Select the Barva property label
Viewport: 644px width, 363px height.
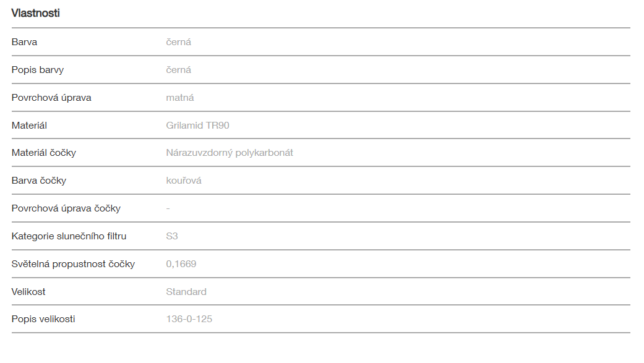tap(24, 42)
